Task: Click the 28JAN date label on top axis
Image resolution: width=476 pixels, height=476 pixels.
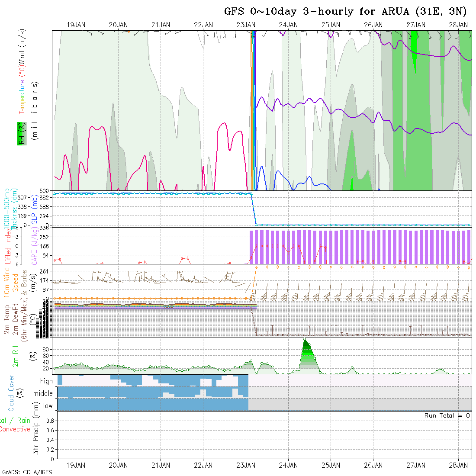Action: click(458, 25)
